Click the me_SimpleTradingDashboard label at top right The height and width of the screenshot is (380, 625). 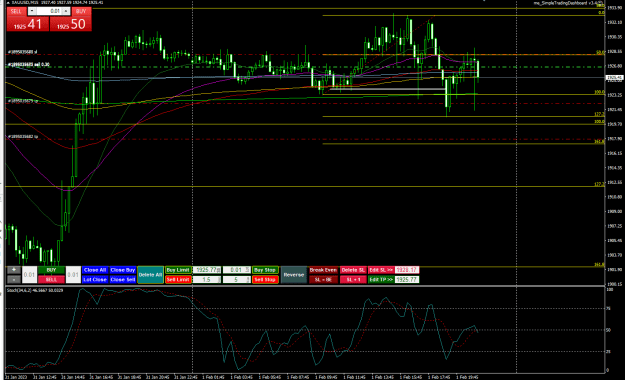coord(568,3)
